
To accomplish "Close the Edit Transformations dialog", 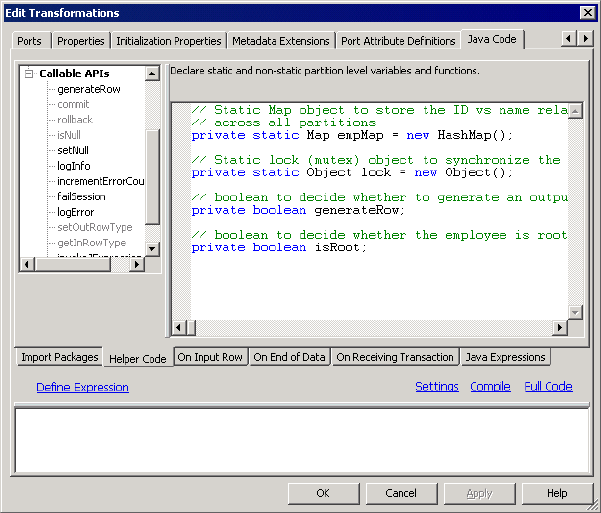I will 587,13.
